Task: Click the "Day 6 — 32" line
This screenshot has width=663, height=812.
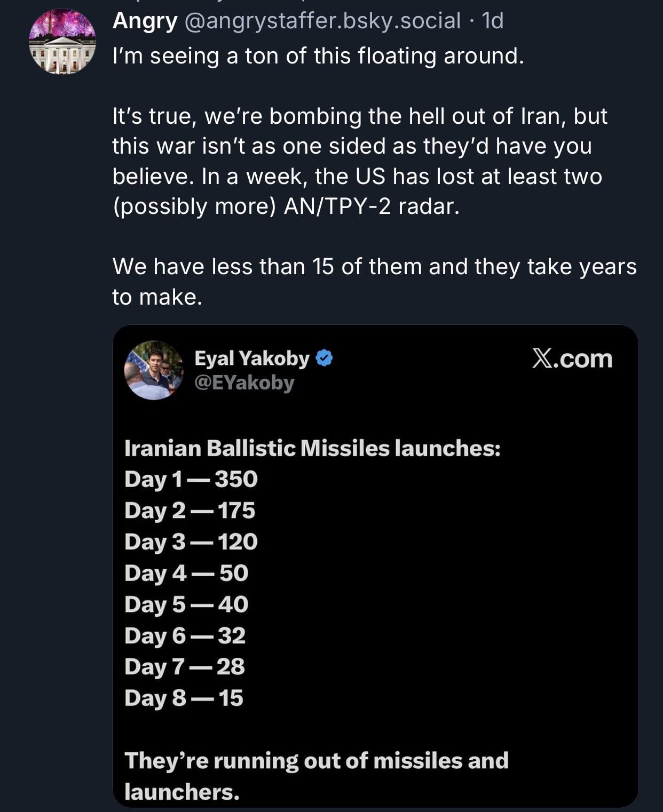Action: (x=185, y=635)
